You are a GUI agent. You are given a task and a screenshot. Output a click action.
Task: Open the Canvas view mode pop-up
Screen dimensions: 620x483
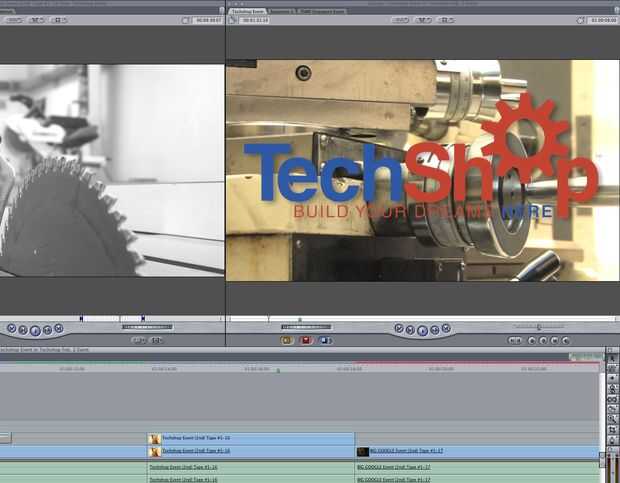click(x=423, y=20)
